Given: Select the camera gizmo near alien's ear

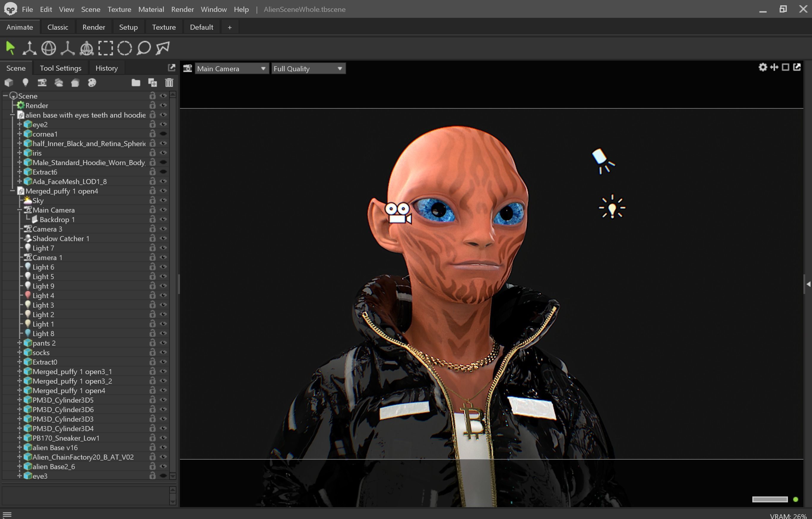Looking at the screenshot, I should click(398, 213).
